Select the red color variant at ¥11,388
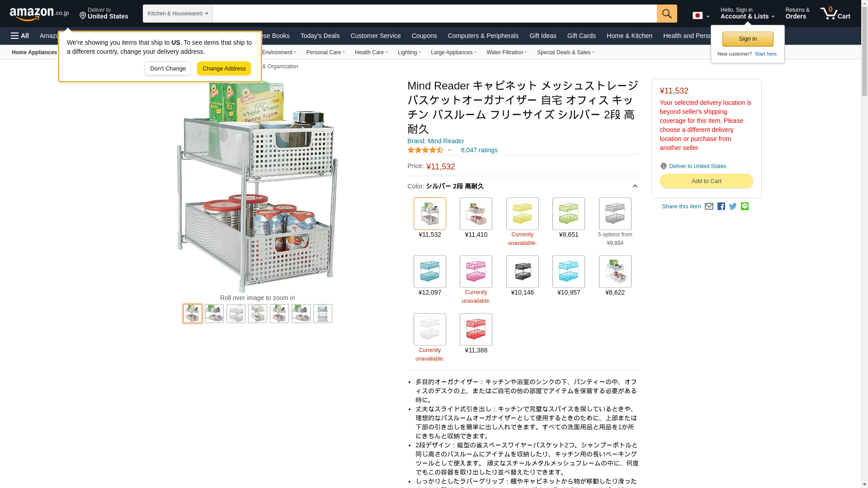 [x=476, y=329]
